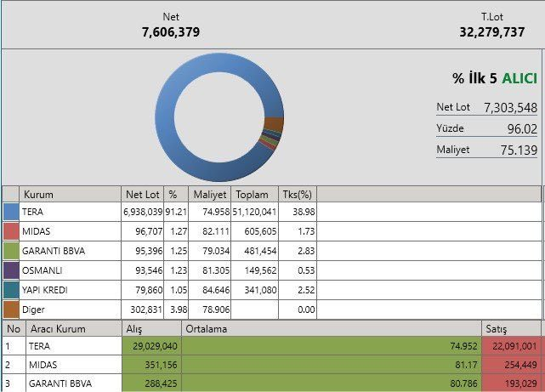Click the OSMANLI toplam 149,562
The image size is (545, 392).
click(x=260, y=270)
